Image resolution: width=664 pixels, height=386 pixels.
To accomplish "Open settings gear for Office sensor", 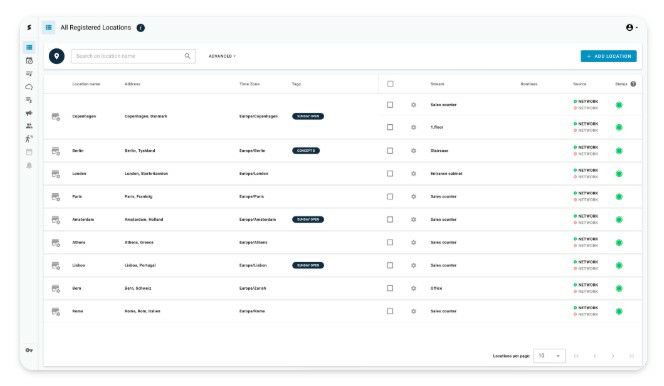I will click(x=413, y=288).
